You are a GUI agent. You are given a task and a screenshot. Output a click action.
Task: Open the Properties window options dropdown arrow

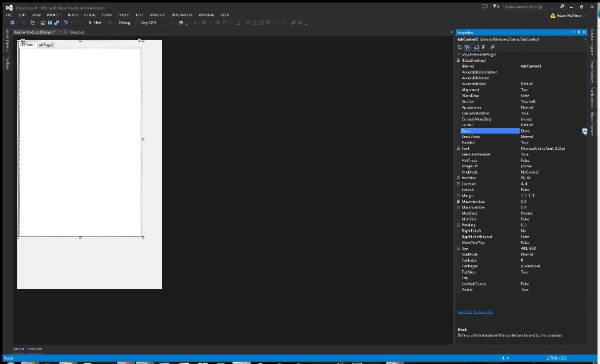[574, 32]
